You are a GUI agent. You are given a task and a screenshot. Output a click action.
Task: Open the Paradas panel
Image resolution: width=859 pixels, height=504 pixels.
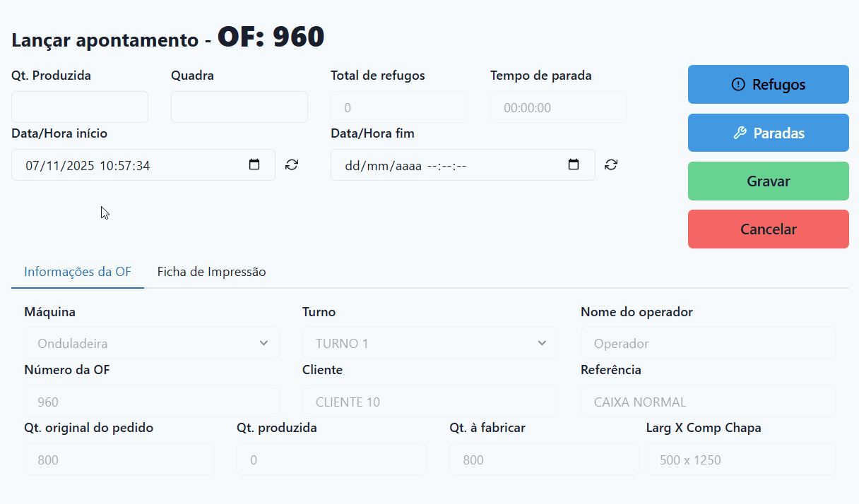768,132
